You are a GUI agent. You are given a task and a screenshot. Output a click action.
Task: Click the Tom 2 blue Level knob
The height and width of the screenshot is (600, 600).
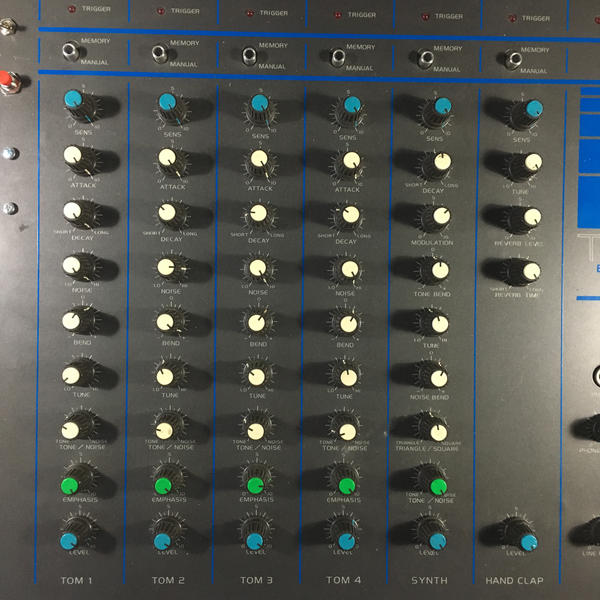click(x=162, y=541)
